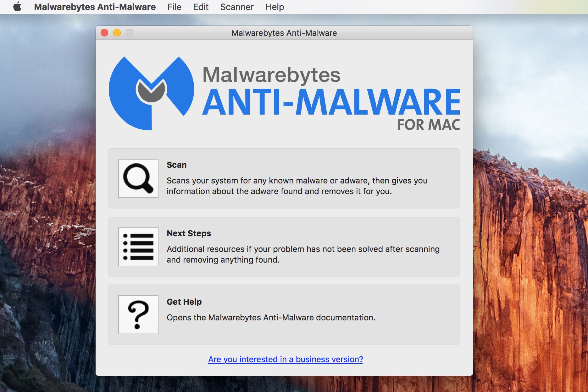Click the 'Additional resources' description text
Image resolution: width=588 pixels, height=392 pixels.
coord(303,254)
